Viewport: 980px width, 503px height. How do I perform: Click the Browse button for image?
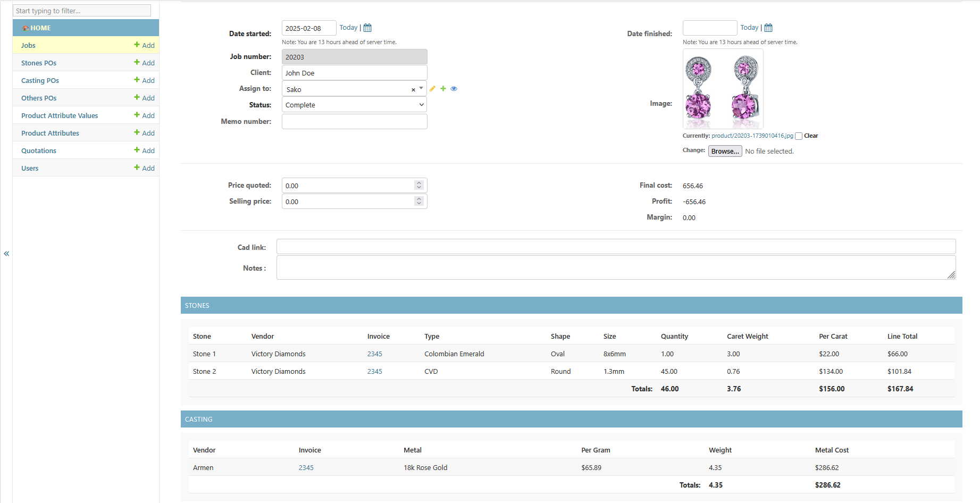click(x=725, y=151)
